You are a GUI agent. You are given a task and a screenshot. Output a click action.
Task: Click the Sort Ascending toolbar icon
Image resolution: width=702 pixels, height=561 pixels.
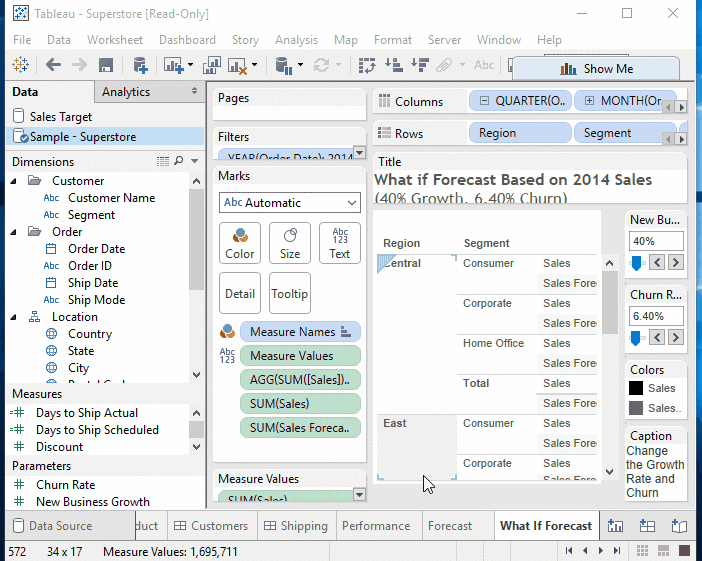pyautogui.click(x=393, y=65)
